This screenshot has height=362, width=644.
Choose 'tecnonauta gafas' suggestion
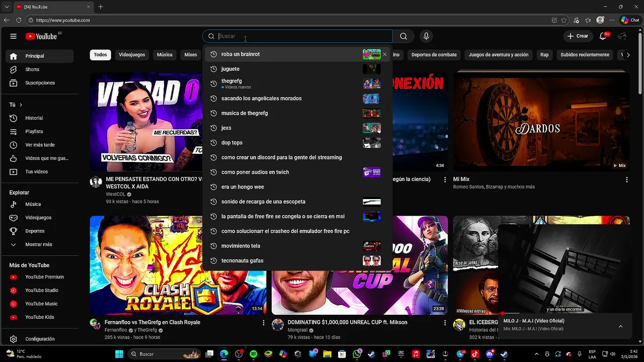pyautogui.click(x=297, y=260)
